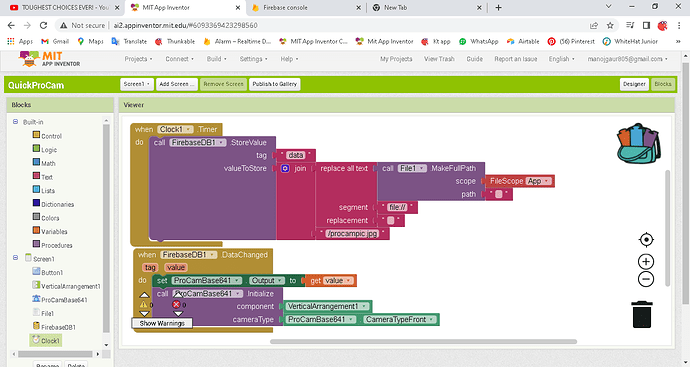This screenshot has height=367, width=690.
Task: Zoom in with the plus icon
Action: [x=646, y=262]
